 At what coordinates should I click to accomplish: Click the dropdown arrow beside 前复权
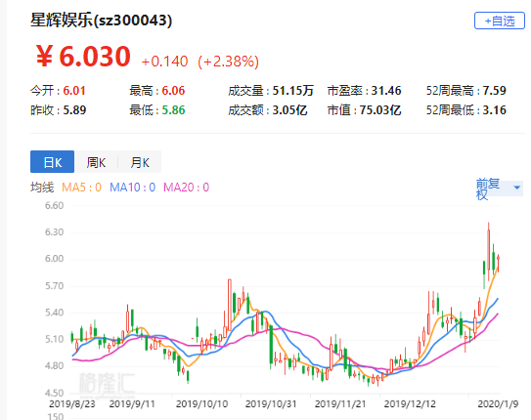(x=517, y=187)
